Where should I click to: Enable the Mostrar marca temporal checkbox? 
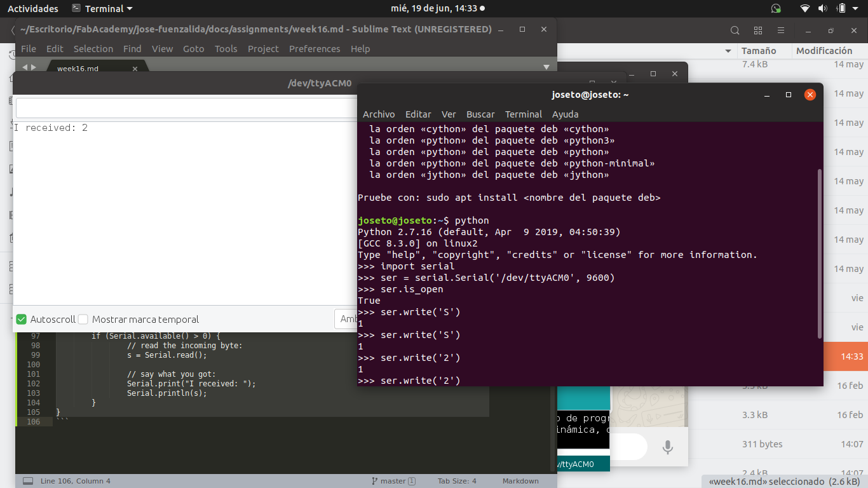pos(83,319)
